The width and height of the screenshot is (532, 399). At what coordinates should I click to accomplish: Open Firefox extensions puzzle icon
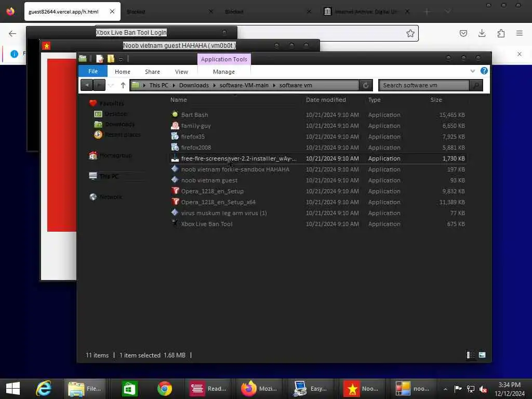point(501,33)
